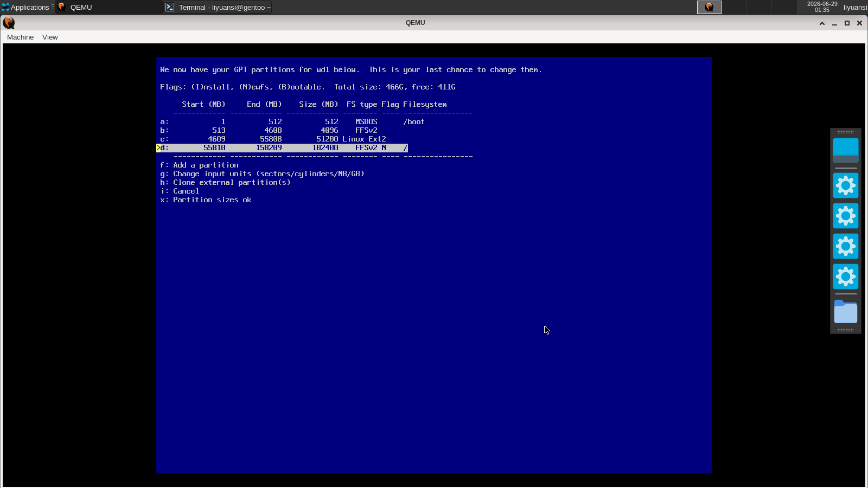Click the bottommost gear icon in the dock
This screenshot has width=868, height=488.
tap(846, 277)
